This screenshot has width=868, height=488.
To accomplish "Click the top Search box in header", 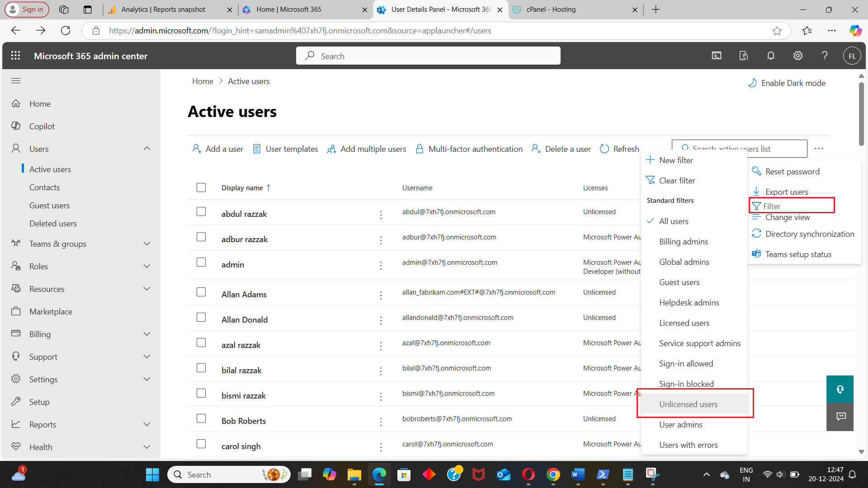I will (x=428, y=56).
